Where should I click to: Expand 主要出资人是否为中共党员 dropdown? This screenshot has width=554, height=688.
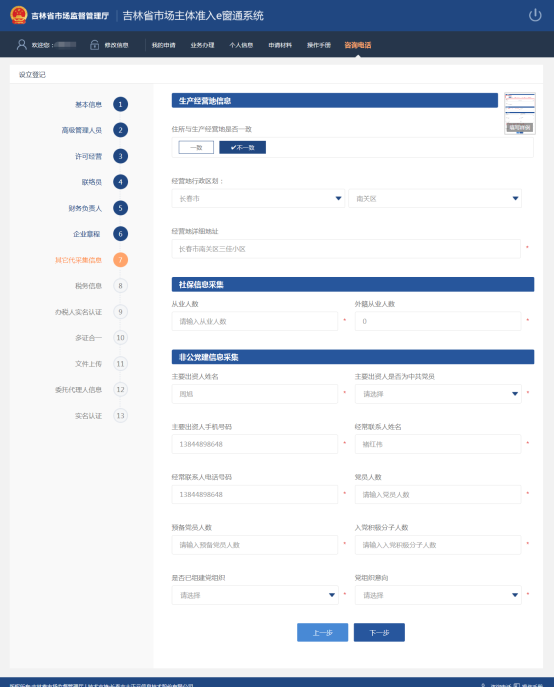438,394
